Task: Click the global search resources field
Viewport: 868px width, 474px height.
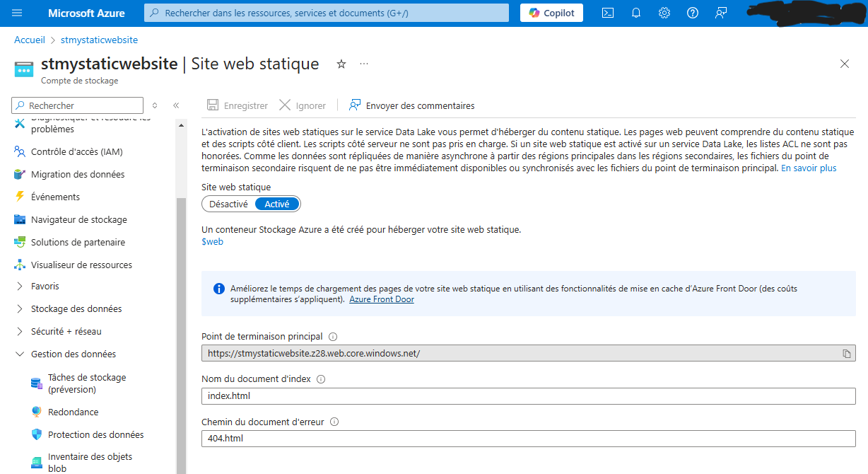Action: (327, 13)
